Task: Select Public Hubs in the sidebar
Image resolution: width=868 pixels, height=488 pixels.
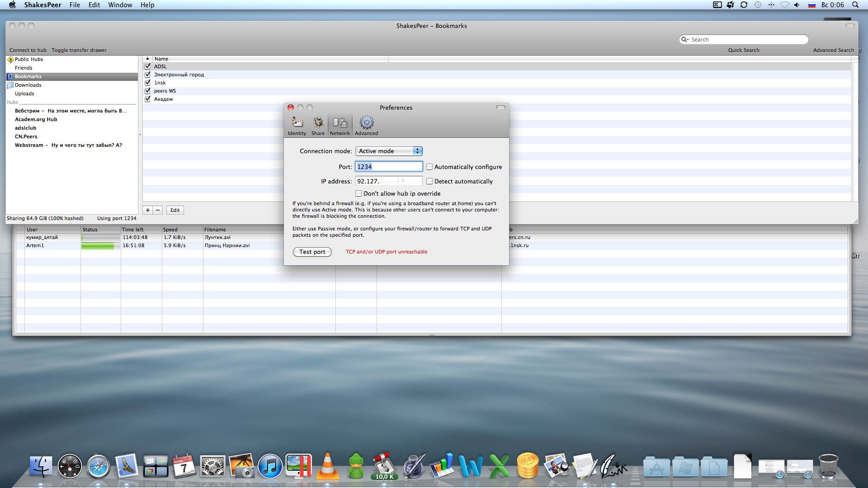Action: click(x=28, y=59)
